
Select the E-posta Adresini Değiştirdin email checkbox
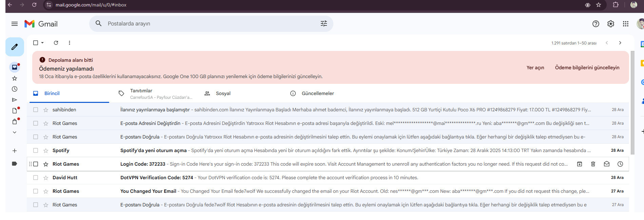[36, 123]
